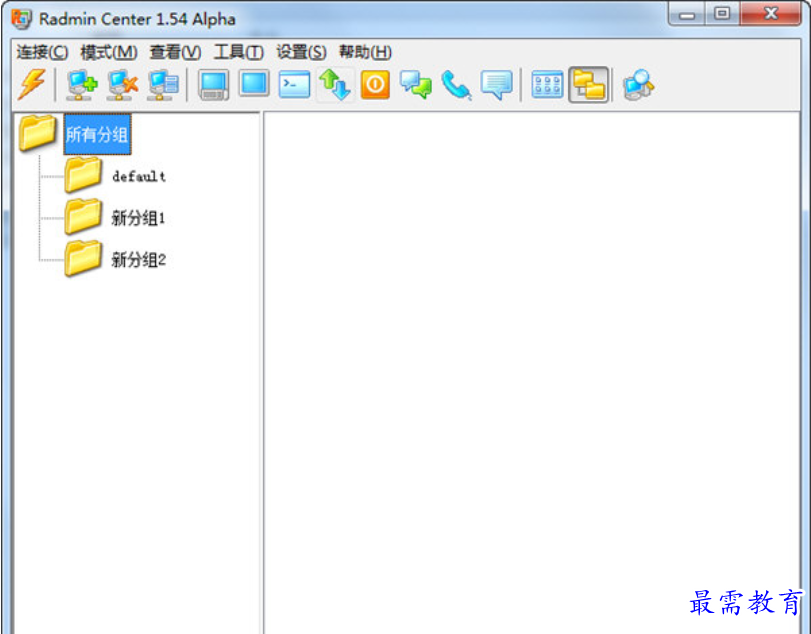Delete computer icon with red X
The width and height of the screenshot is (811, 634).
tap(122, 85)
